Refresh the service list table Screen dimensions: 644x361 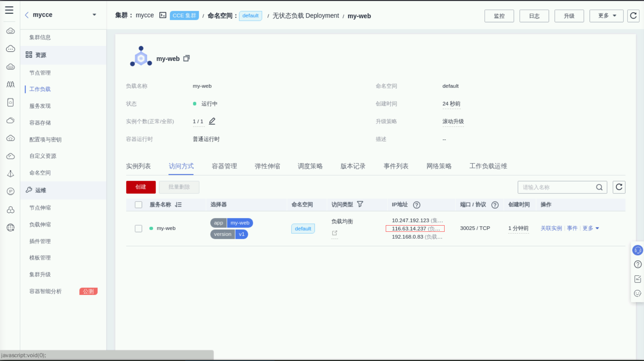click(619, 187)
